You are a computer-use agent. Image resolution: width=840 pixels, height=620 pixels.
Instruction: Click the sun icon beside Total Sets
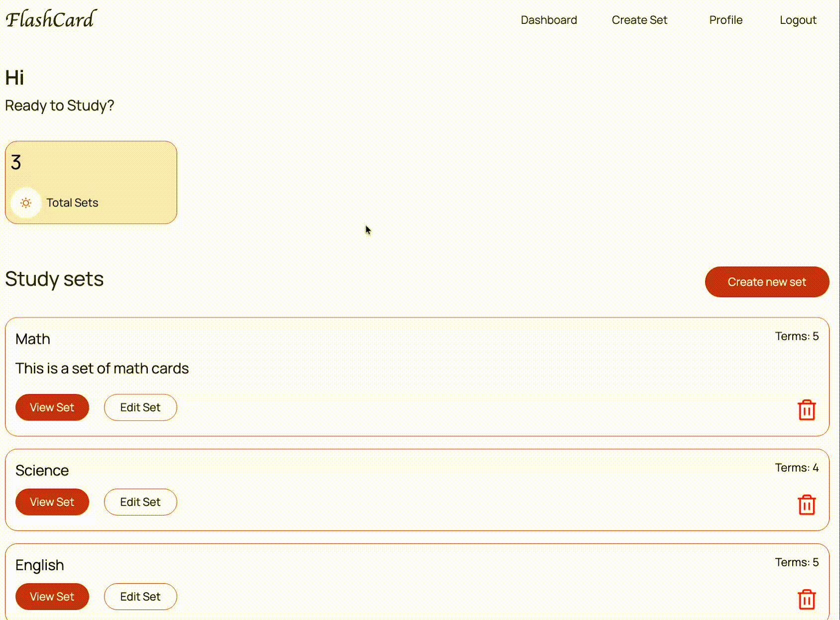[x=26, y=203]
